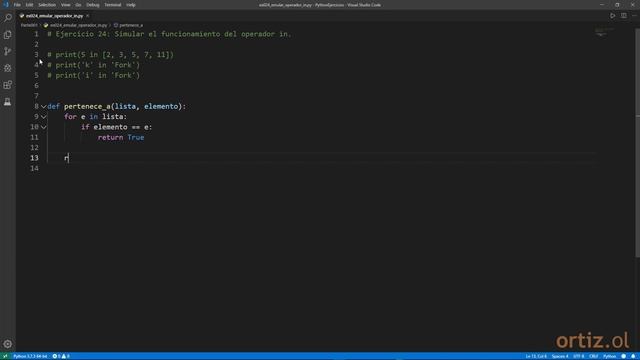Click the 'elemento' parameter in function definition
Screen dimensions: 640x360
pos(161,107)
